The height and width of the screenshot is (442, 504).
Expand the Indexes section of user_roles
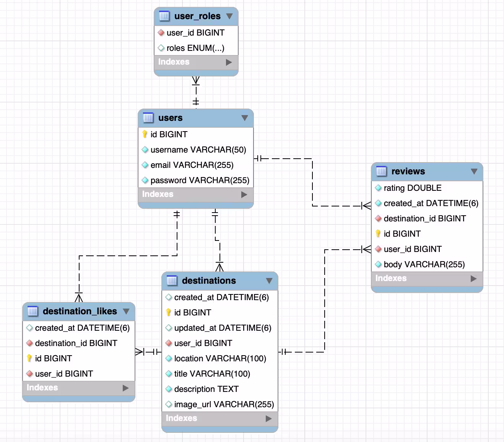(x=229, y=62)
